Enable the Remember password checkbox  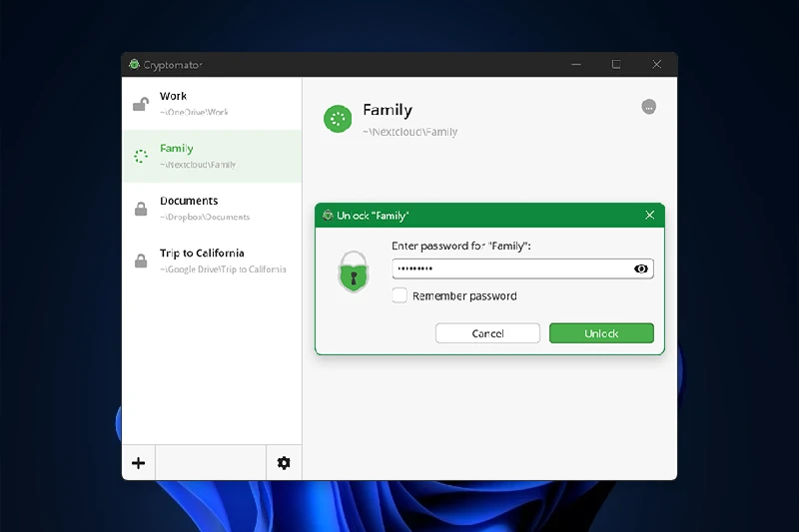399,295
